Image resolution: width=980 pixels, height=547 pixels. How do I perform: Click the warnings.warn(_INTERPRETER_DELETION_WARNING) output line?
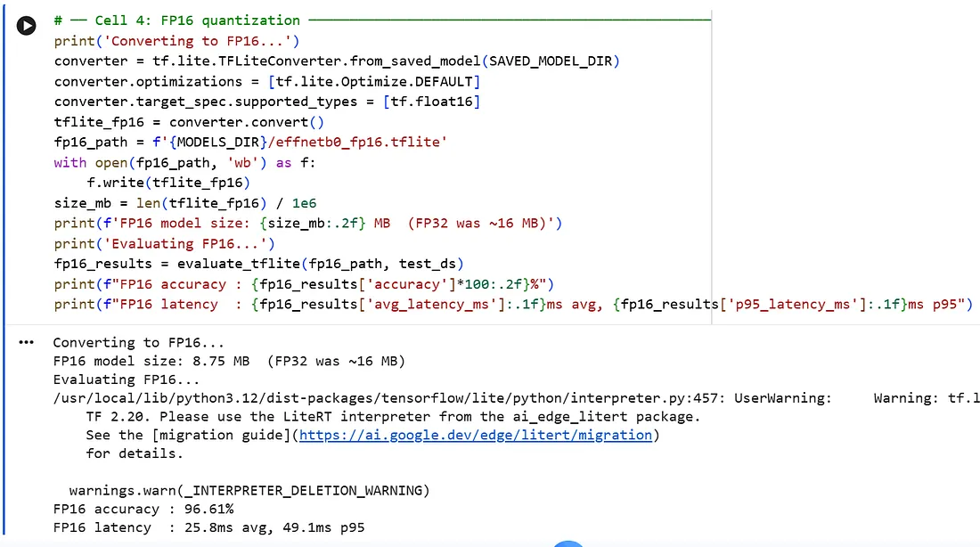pyautogui.click(x=249, y=491)
